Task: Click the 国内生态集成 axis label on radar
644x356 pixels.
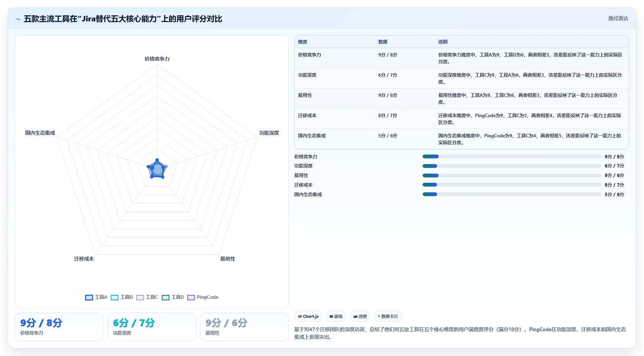Action: pyautogui.click(x=40, y=133)
